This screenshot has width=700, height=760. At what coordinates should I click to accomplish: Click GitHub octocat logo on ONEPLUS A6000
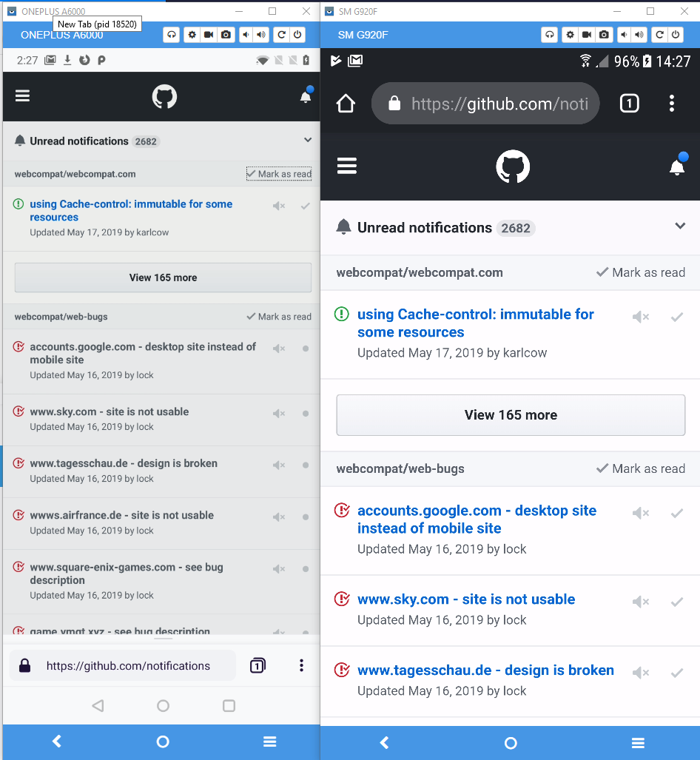tap(164, 97)
